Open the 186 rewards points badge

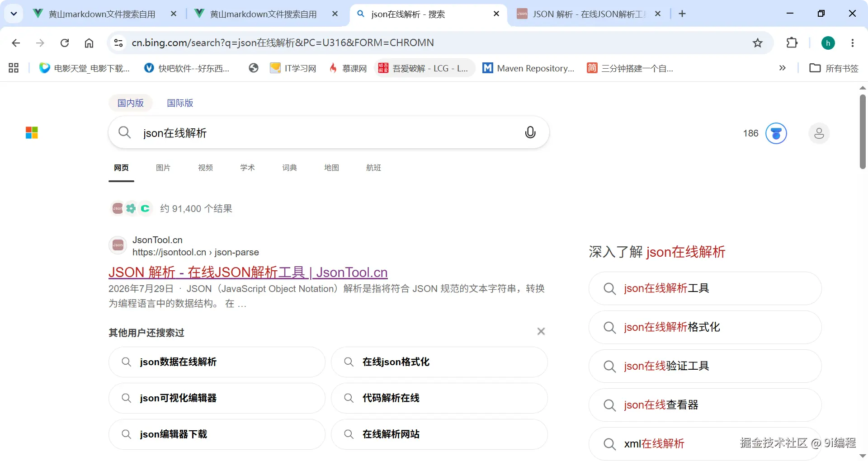(x=764, y=133)
